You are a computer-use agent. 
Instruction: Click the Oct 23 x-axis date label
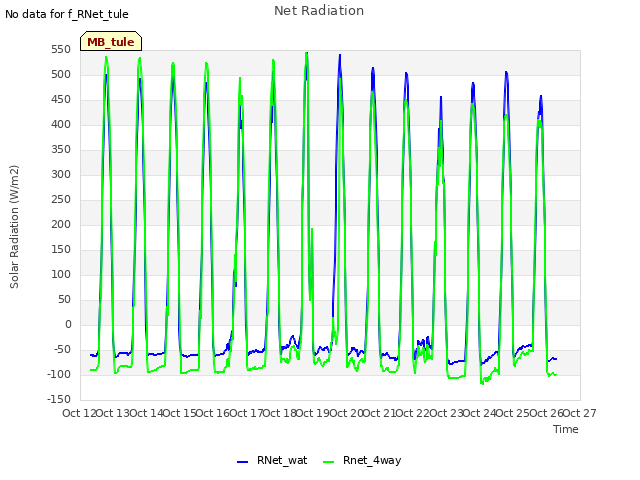[446, 413]
